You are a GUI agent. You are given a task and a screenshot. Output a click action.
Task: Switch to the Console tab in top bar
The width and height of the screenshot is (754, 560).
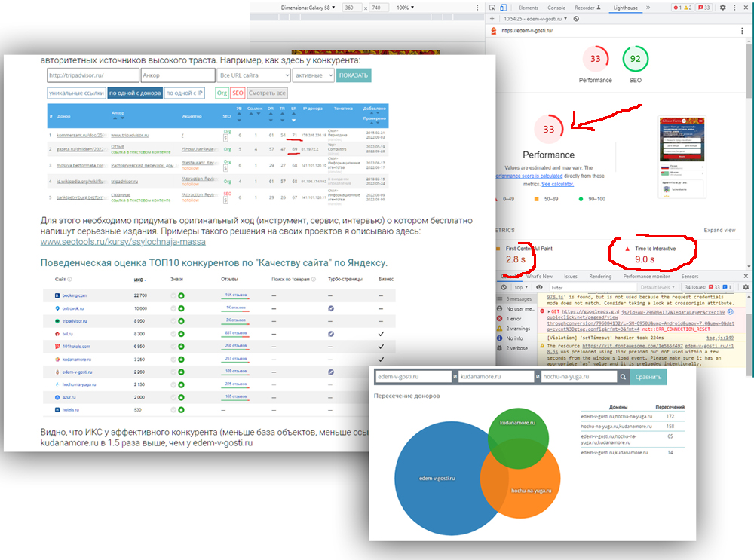pos(556,8)
